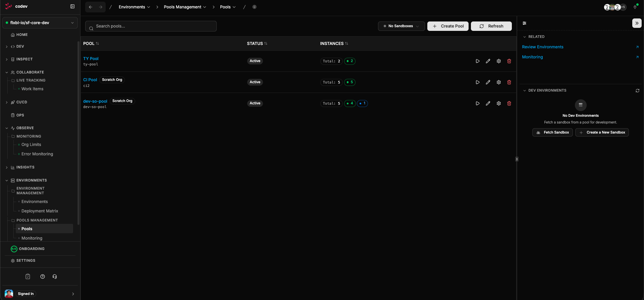Expand the Signed In account menu
This screenshot has width=644, height=300.
point(73,294)
